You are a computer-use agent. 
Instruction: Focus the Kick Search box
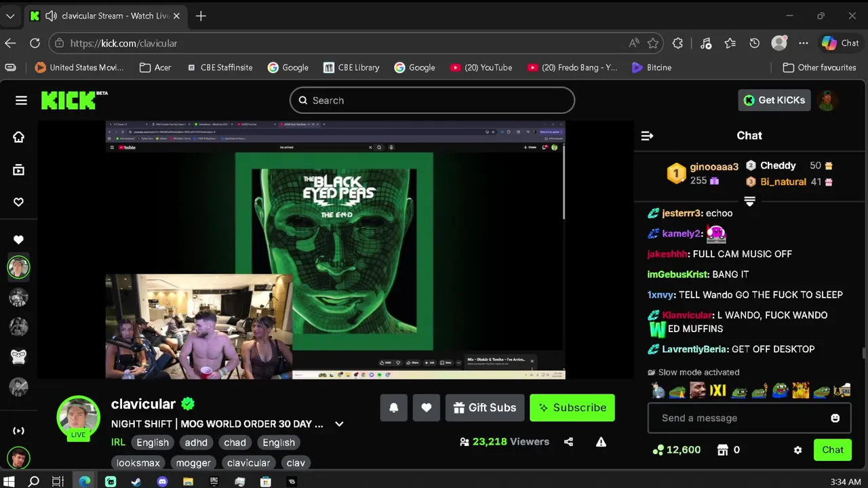432,100
